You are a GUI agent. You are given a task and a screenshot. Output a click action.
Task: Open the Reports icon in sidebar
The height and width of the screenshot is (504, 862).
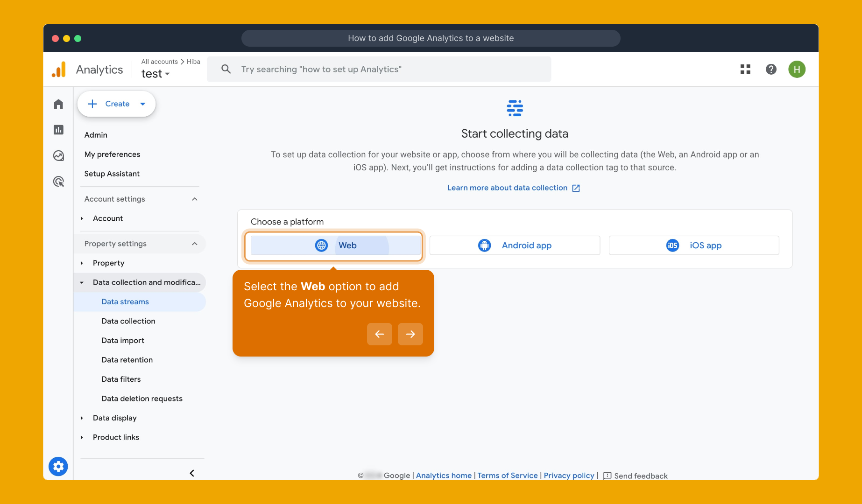pos(58,130)
